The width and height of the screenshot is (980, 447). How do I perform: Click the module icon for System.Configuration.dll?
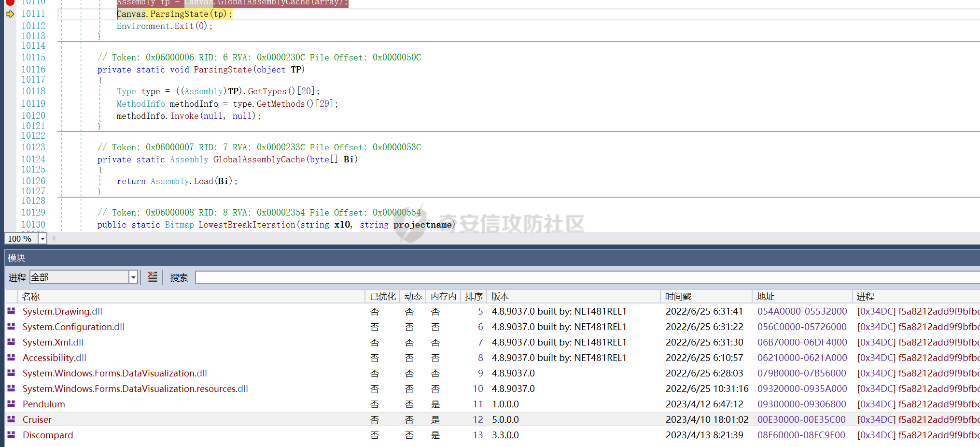pyautogui.click(x=11, y=327)
